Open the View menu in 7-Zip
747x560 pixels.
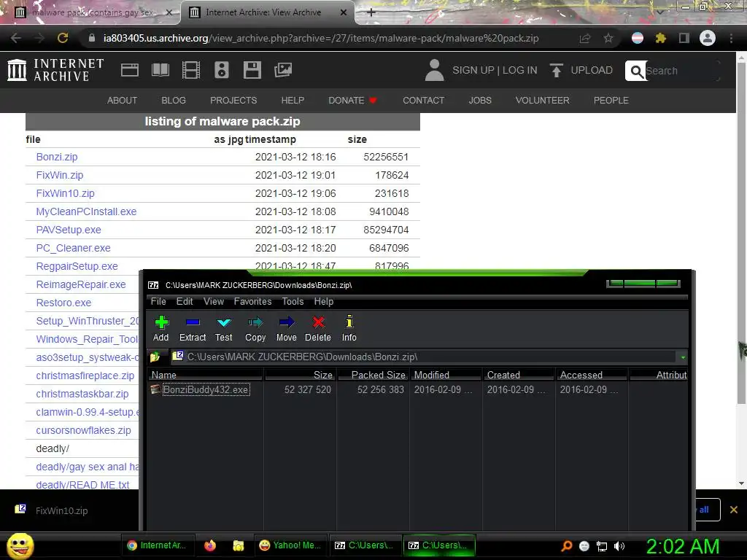[214, 301]
